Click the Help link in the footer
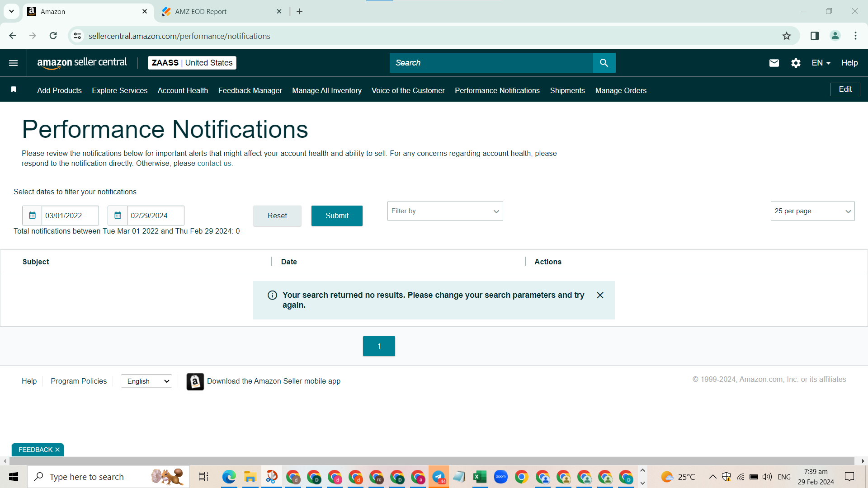Viewport: 868px width, 488px height. coord(29,381)
